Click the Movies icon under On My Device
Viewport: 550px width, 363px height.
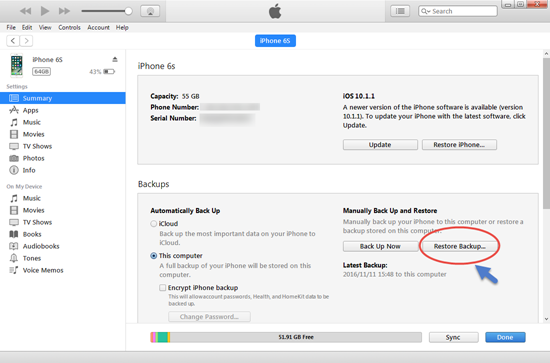click(x=14, y=210)
